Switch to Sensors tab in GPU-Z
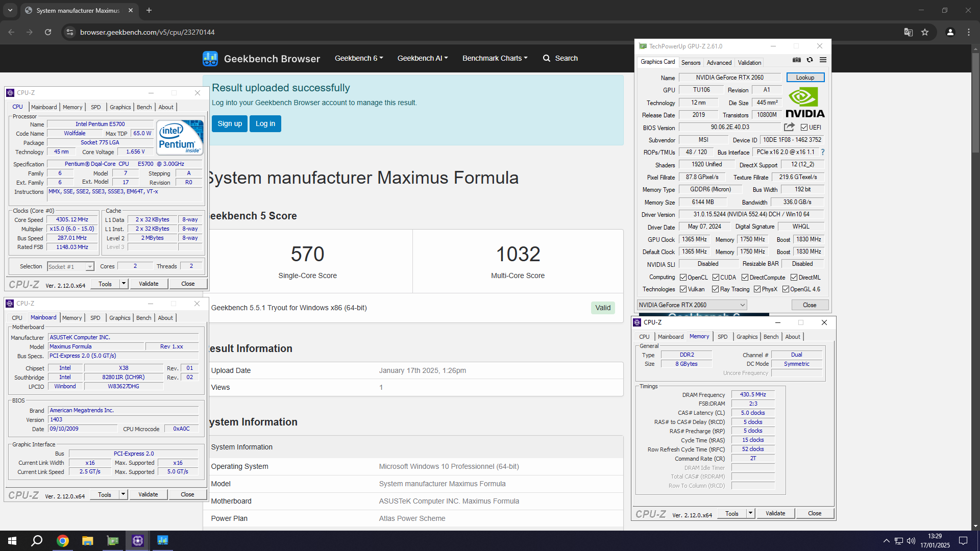Viewport: 980px width, 551px height. [x=691, y=63]
